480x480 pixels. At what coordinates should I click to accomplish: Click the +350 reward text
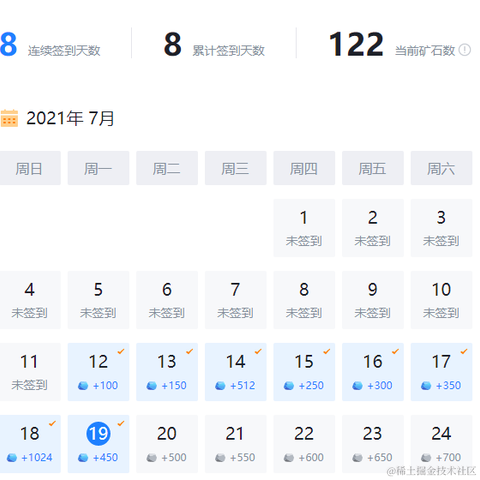point(449,386)
